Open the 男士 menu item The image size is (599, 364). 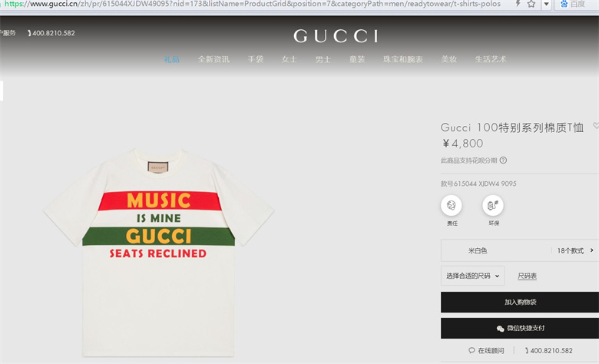click(x=323, y=59)
